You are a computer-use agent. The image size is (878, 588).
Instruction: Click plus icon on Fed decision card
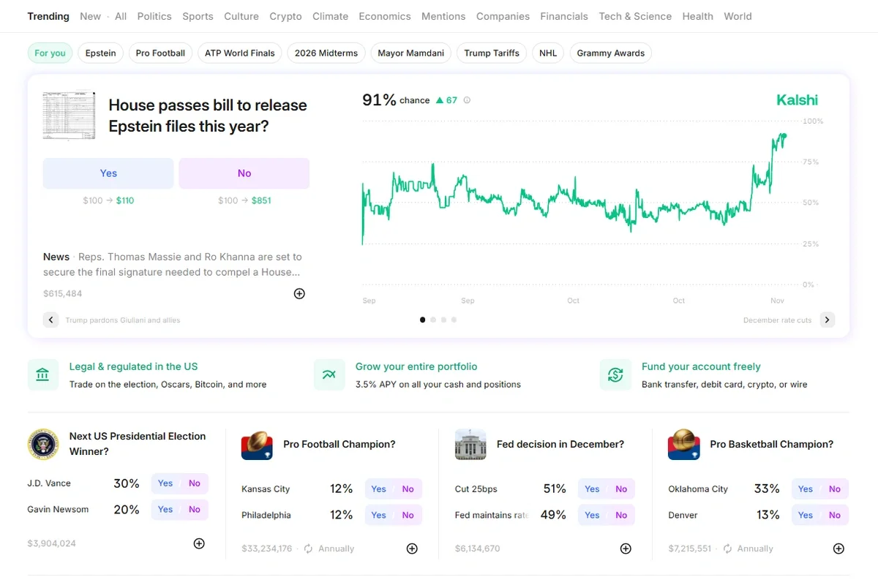click(626, 549)
